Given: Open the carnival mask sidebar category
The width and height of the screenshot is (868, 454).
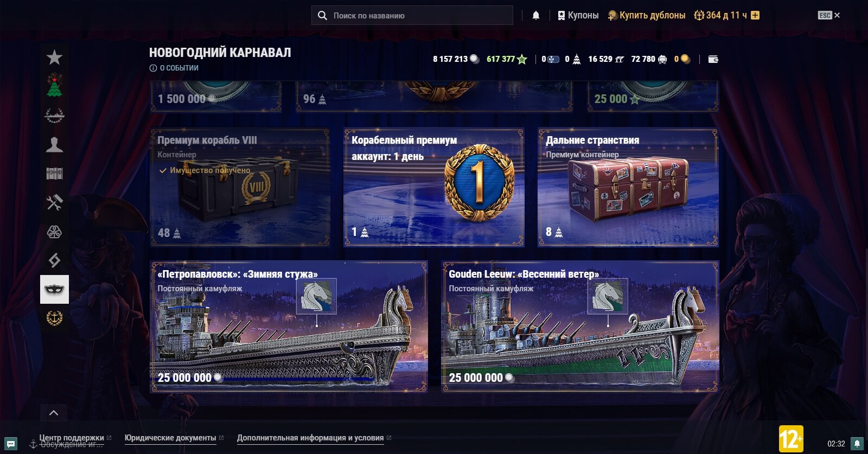Looking at the screenshot, I should tap(54, 289).
